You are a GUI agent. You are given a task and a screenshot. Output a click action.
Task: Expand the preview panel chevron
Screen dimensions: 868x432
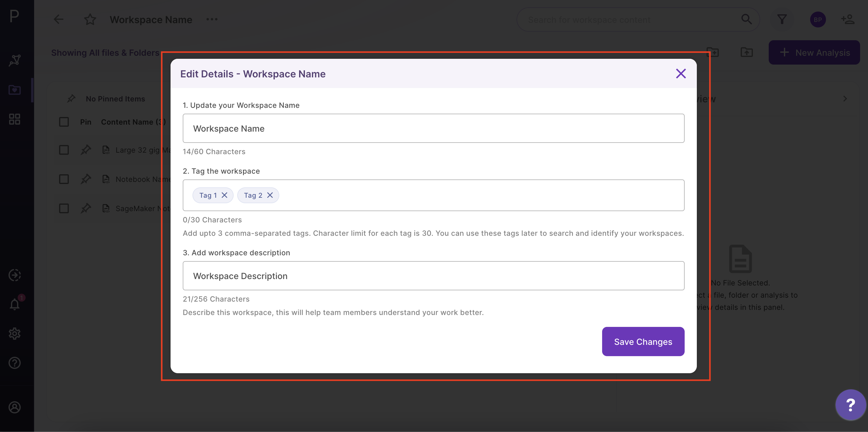(x=845, y=99)
